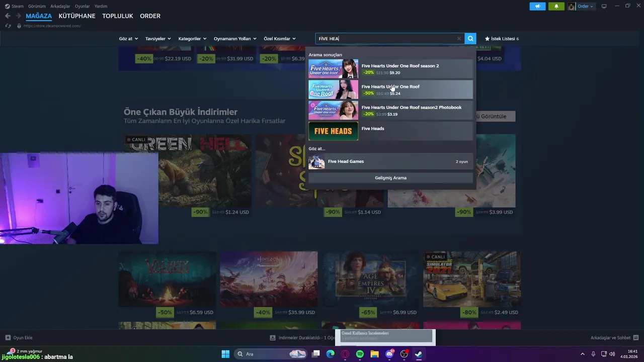
Task: Switch to the MAĞAZA tab
Action: pos(39,16)
